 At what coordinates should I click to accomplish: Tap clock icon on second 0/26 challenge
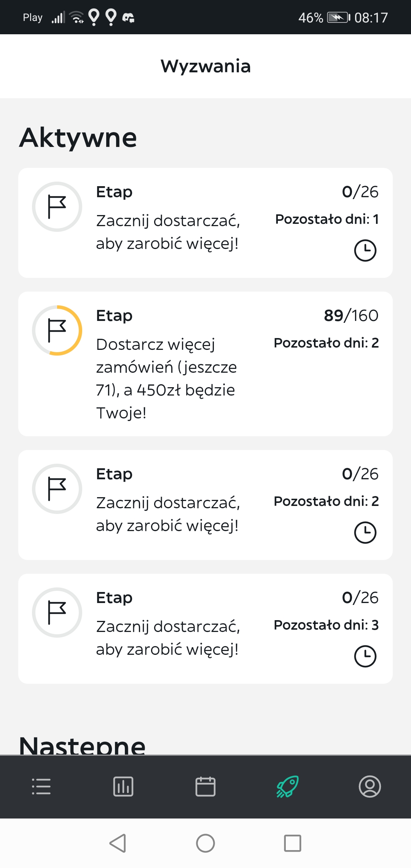(x=365, y=533)
